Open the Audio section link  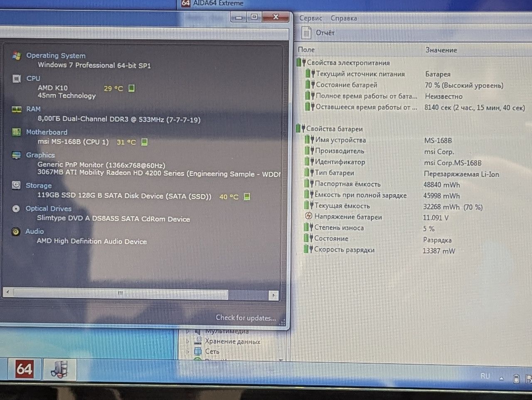[x=34, y=231]
